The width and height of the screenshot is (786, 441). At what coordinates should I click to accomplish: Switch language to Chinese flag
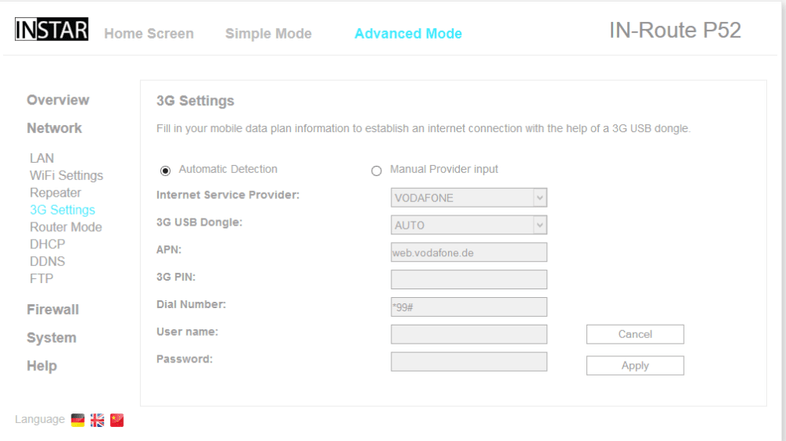tap(117, 420)
